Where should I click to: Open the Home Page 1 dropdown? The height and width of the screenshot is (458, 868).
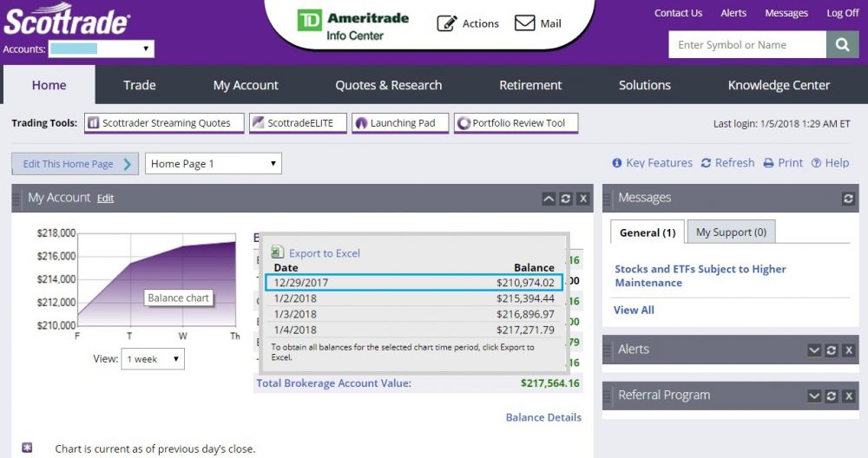(214, 163)
